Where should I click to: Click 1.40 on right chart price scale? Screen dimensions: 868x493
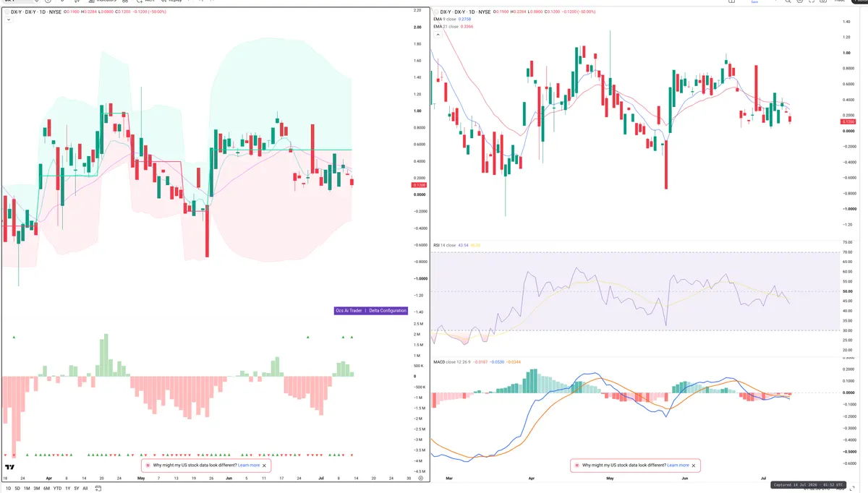click(x=846, y=22)
